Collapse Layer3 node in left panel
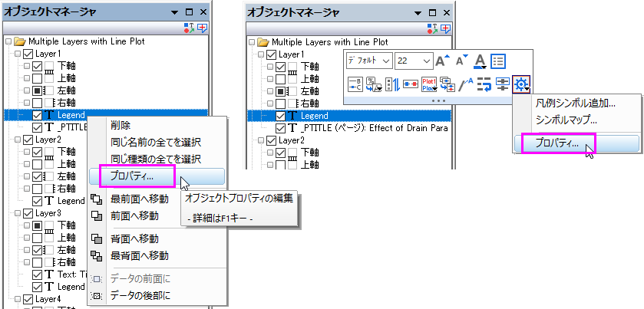The width and height of the screenshot is (644, 309). click(x=18, y=213)
